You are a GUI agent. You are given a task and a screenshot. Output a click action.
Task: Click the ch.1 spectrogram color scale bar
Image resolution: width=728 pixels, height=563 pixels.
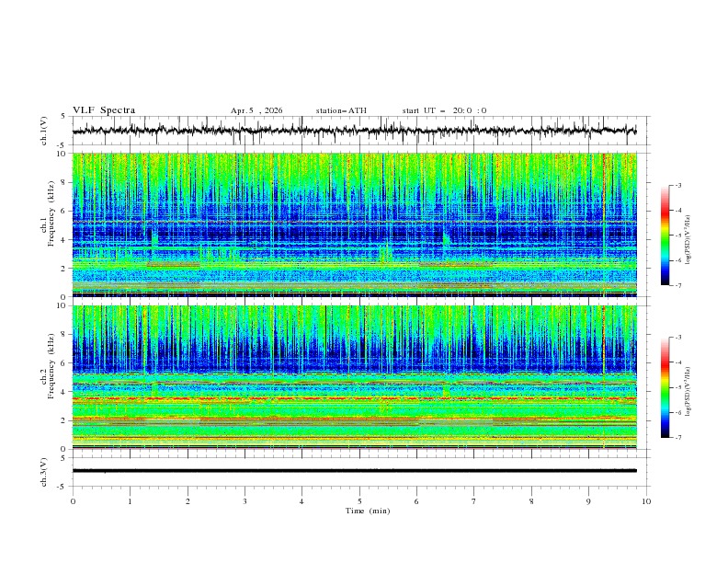click(x=665, y=236)
